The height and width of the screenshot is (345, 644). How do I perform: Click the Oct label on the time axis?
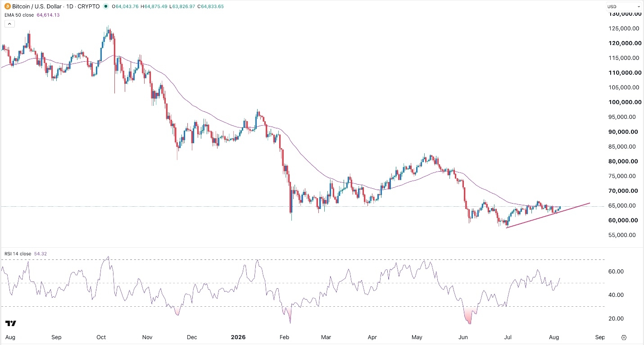101,337
